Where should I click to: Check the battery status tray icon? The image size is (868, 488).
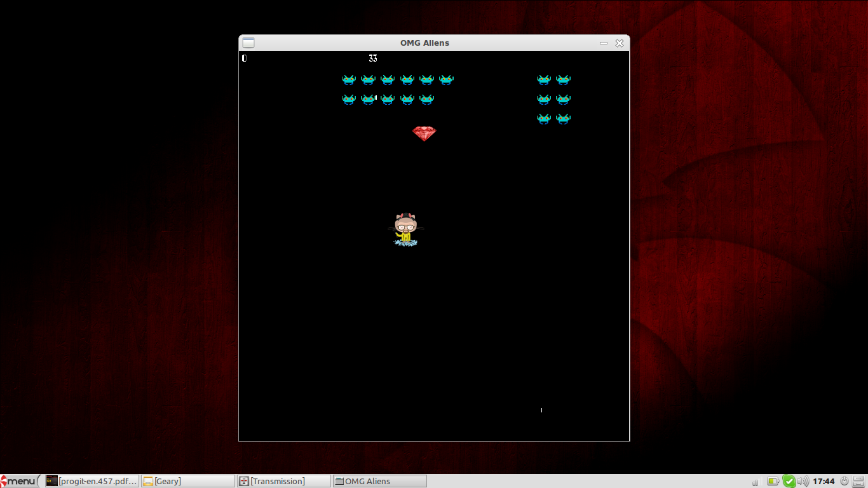click(x=773, y=481)
